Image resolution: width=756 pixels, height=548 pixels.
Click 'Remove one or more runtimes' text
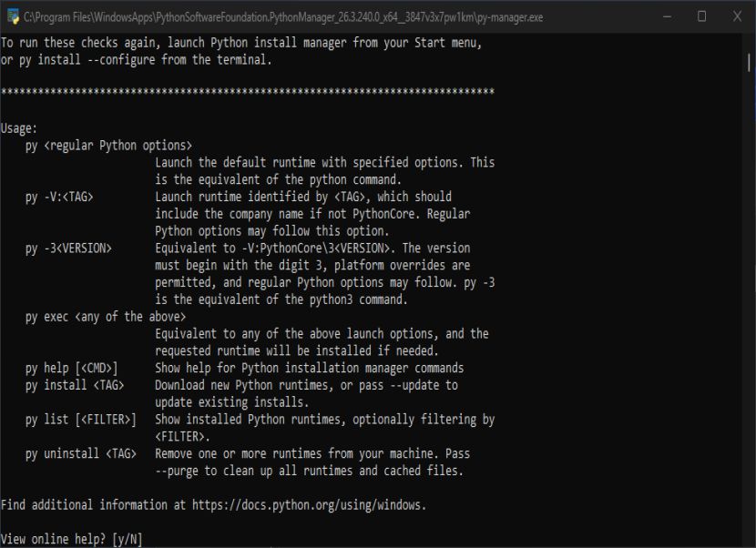pos(312,453)
